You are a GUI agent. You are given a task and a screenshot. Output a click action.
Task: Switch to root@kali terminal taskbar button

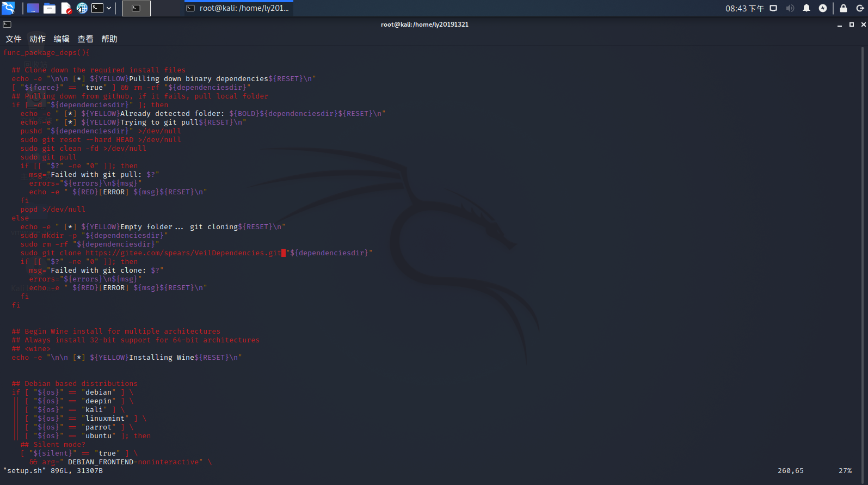point(238,8)
